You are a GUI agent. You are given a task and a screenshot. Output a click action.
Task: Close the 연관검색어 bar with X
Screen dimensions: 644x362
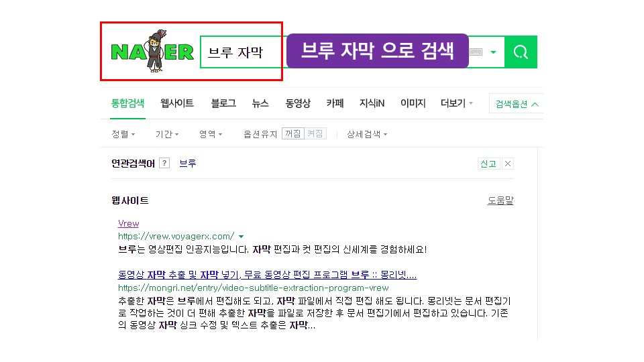(508, 164)
